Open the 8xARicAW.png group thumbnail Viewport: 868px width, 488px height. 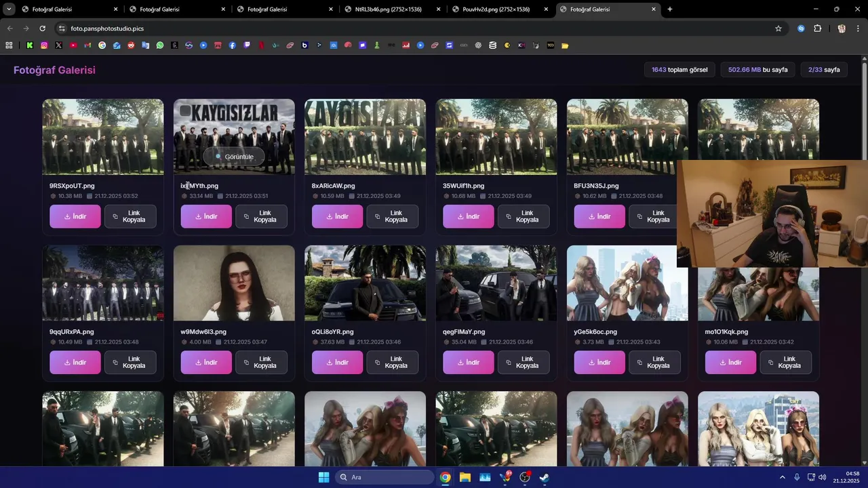pyautogui.click(x=365, y=137)
